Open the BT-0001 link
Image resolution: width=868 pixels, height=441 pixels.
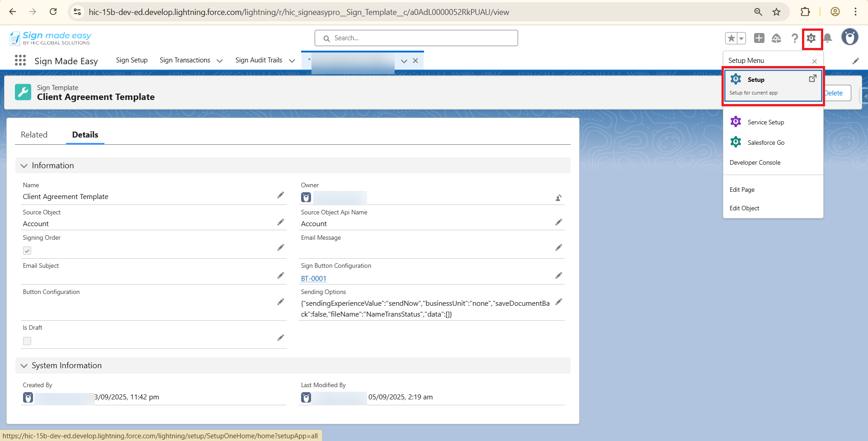pos(314,279)
